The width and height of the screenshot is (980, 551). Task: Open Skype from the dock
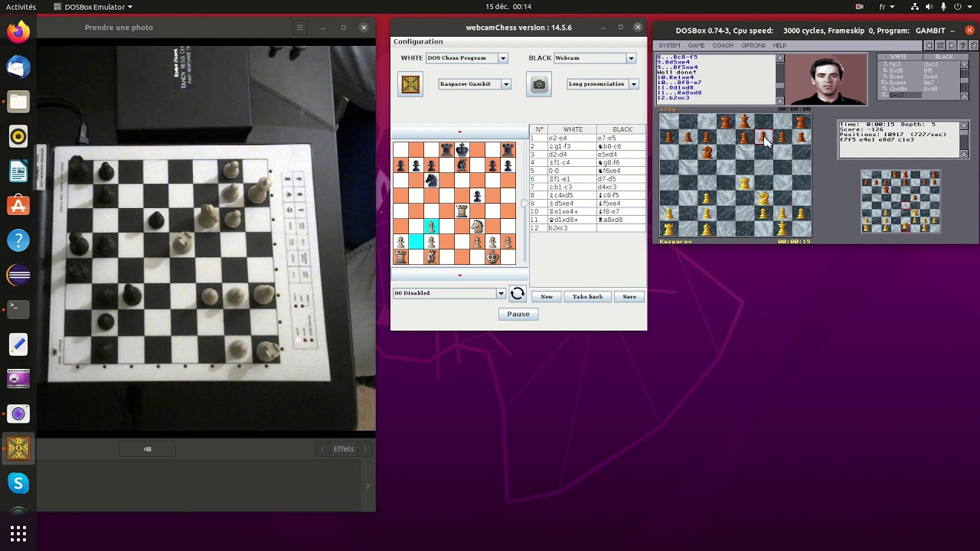[x=18, y=483]
